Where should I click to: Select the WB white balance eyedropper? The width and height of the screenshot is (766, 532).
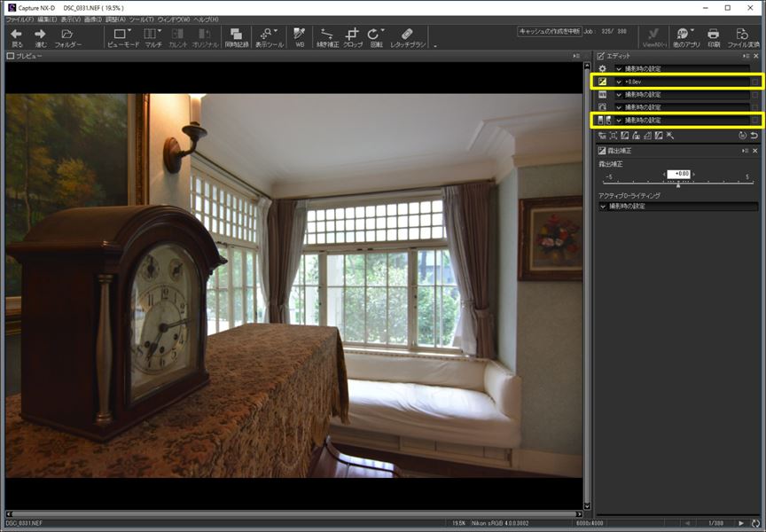(300, 37)
